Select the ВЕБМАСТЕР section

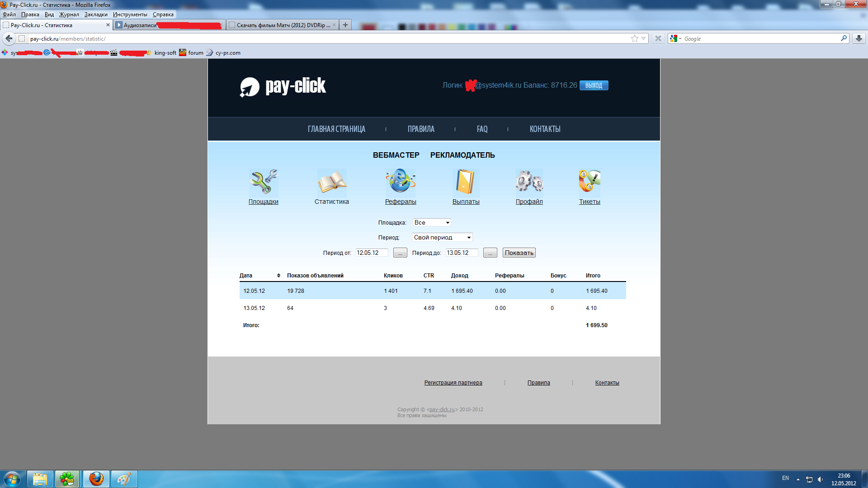coord(396,155)
